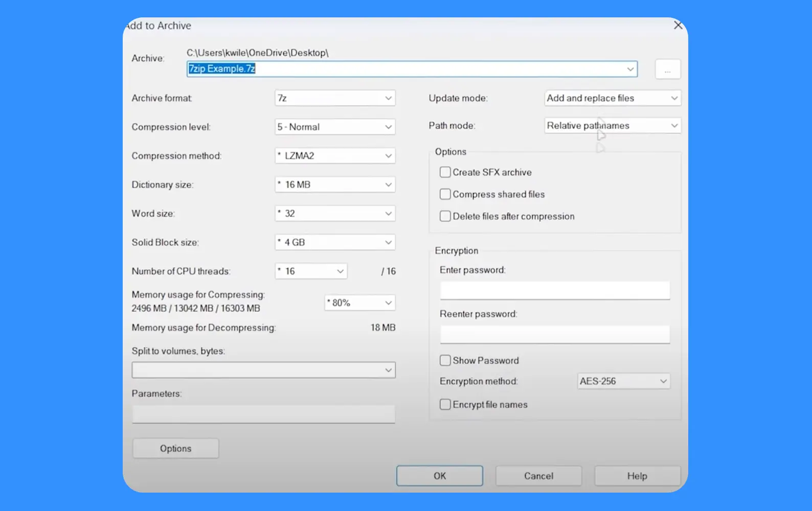
Task: Click the Reenter password field
Action: (x=555, y=334)
